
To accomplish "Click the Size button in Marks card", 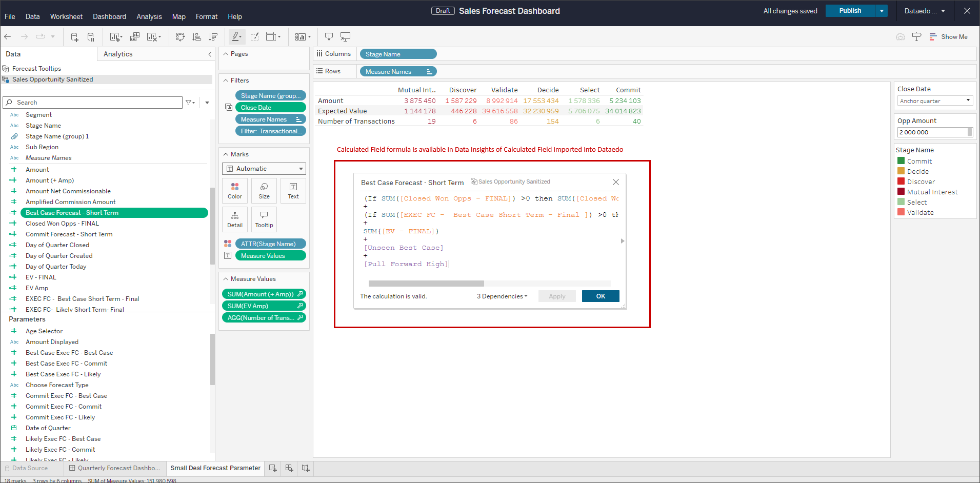I will (x=264, y=191).
